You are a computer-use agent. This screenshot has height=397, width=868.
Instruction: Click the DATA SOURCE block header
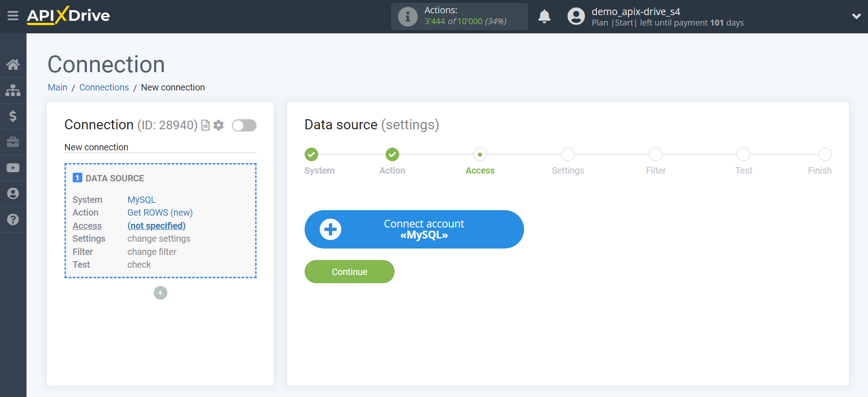tap(115, 178)
